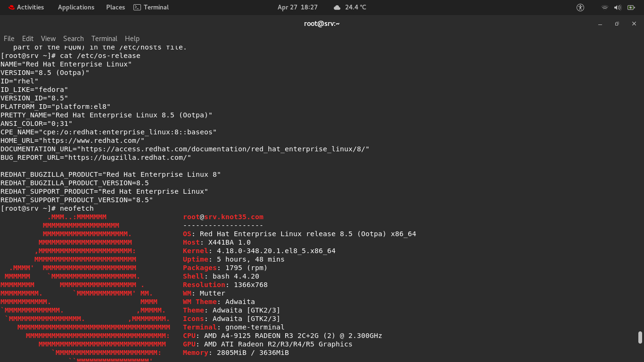The height and width of the screenshot is (362, 644).
Task: Open the Terminal menu
Action: 104,39
